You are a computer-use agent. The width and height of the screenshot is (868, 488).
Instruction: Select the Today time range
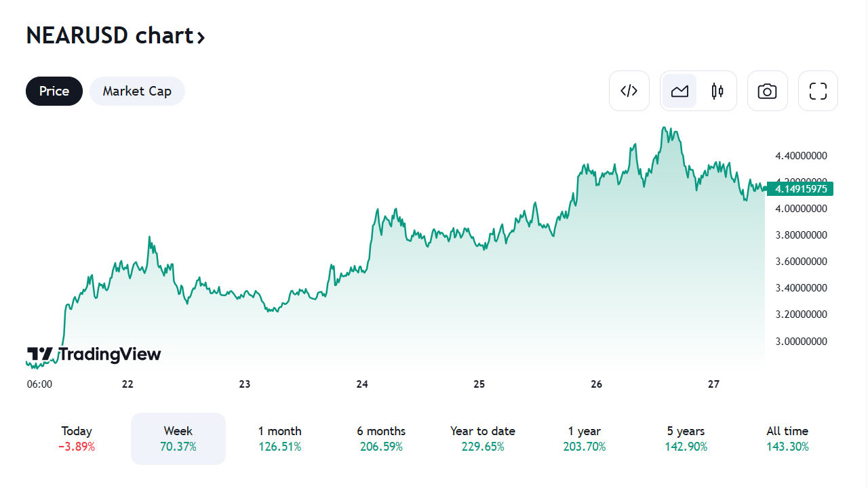tap(77, 439)
